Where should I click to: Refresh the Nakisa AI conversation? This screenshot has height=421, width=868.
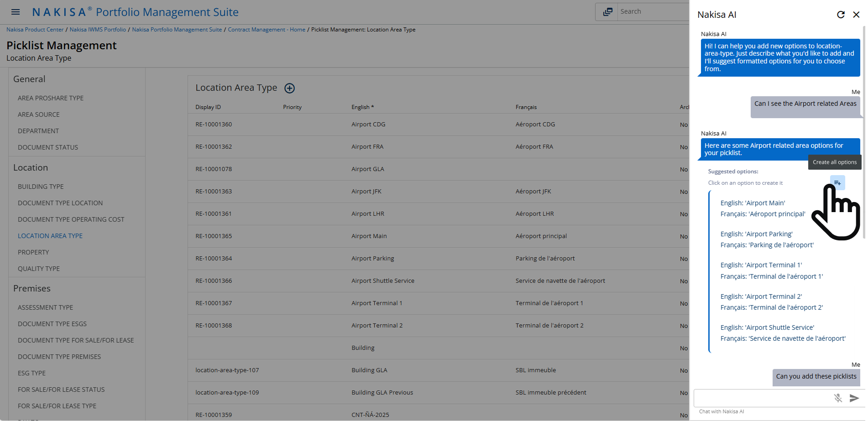(x=841, y=14)
